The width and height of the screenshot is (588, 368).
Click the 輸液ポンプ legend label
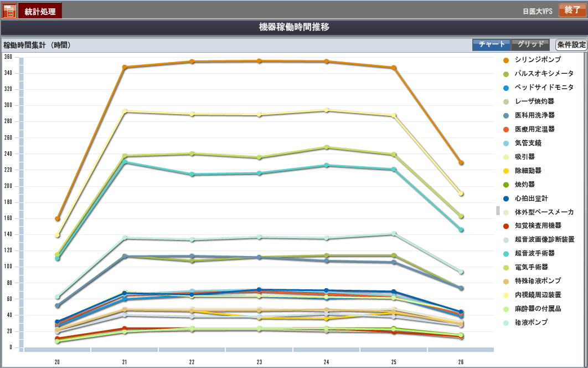(531, 322)
